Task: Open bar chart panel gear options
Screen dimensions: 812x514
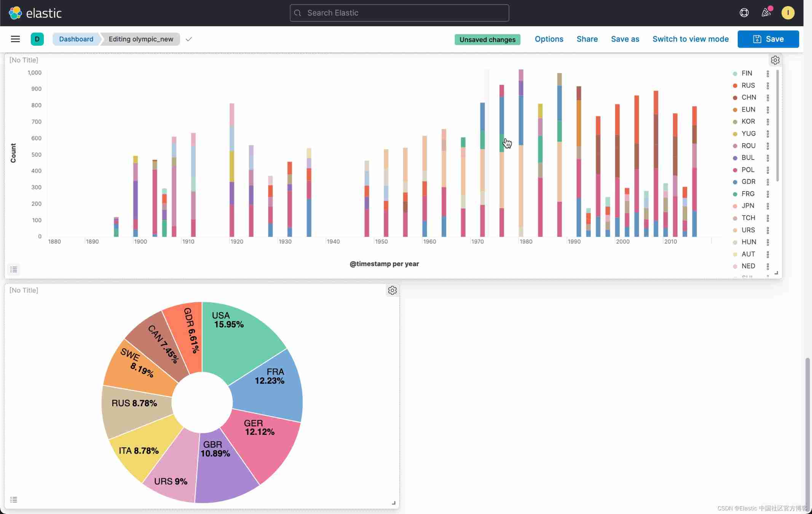Action: click(x=775, y=60)
